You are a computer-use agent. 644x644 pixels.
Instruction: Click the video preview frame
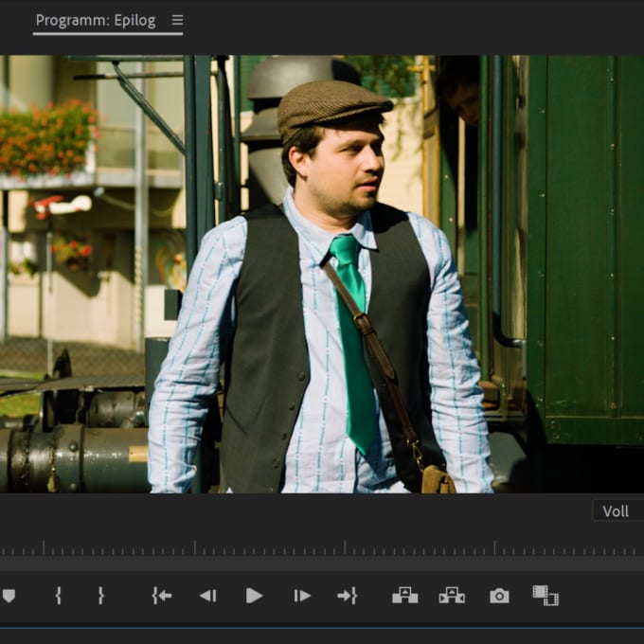tap(322, 274)
